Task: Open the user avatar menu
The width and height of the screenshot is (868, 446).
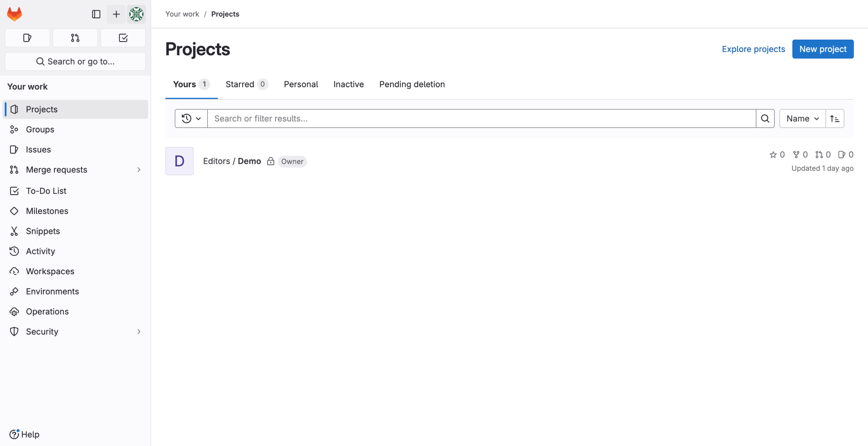Action: click(136, 14)
